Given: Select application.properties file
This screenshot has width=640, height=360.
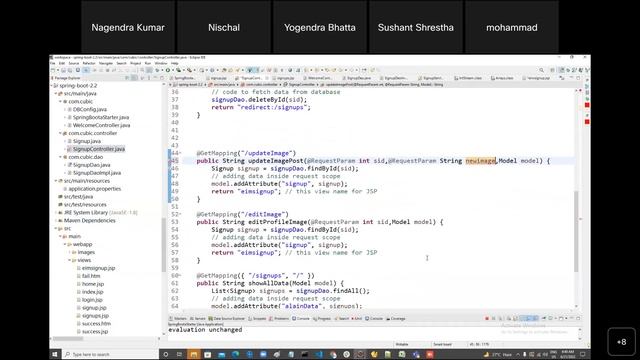Looking at the screenshot, I should 94,189.
